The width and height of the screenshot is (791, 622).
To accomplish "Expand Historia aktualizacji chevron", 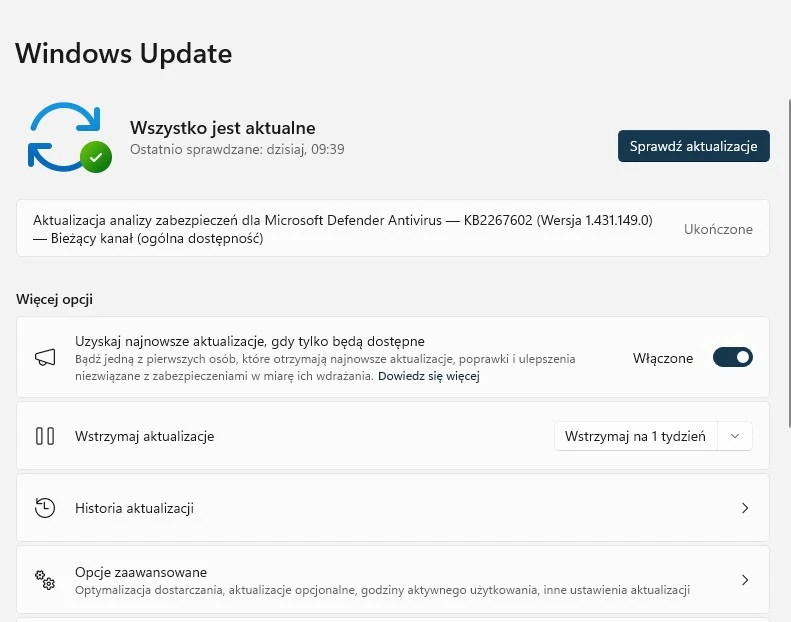I will tap(745, 508).
